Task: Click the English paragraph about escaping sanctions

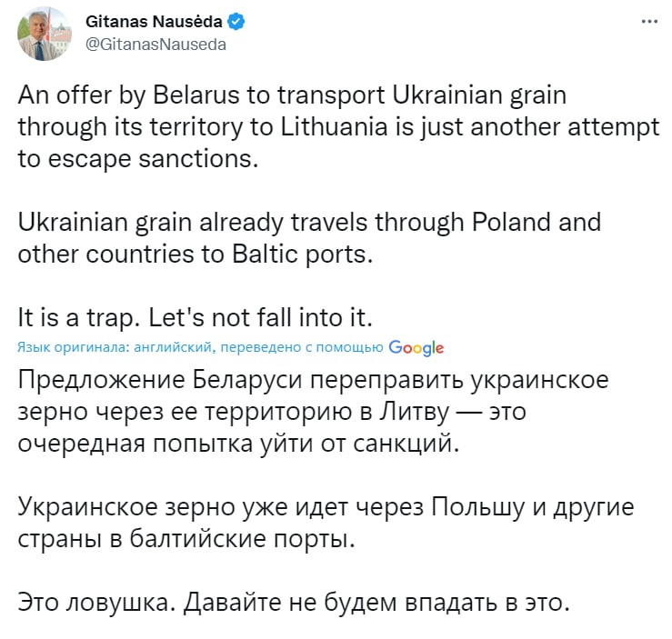Action: 336,127
